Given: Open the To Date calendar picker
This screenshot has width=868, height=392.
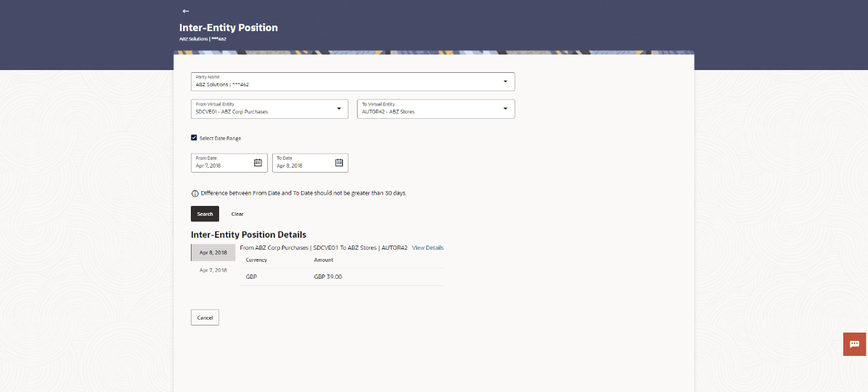Looking at the screenshot, I should tap(339, 163).
